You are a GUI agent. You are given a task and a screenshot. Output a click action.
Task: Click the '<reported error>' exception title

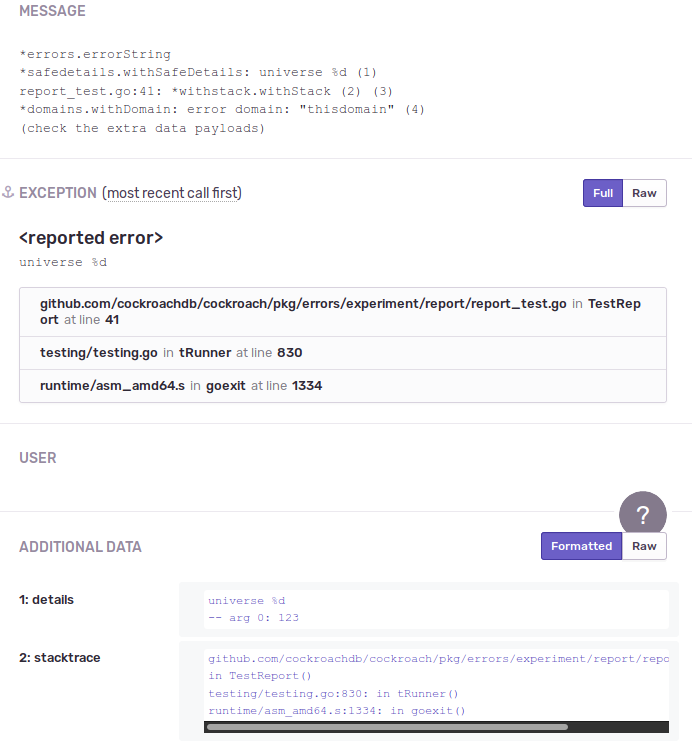pos(91,238)
